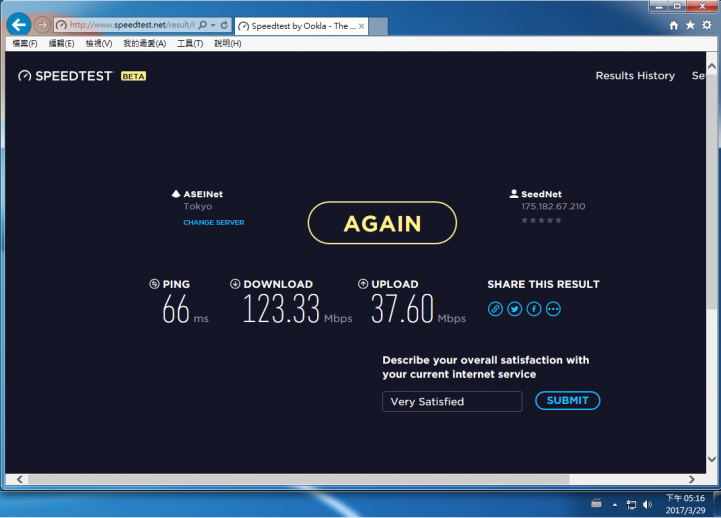Go back with the browser Back arrow
The width and height of the screenshot is (721, 518).
point(19,24)
